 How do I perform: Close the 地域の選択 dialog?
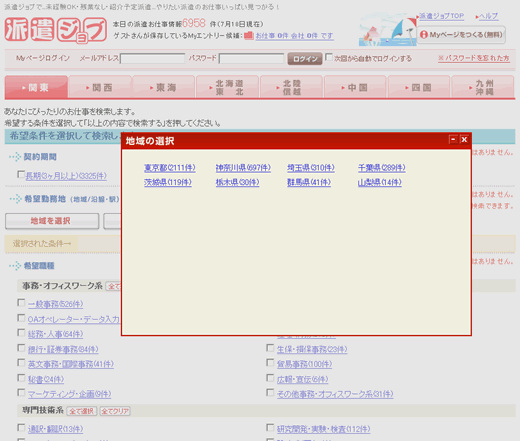464,139
